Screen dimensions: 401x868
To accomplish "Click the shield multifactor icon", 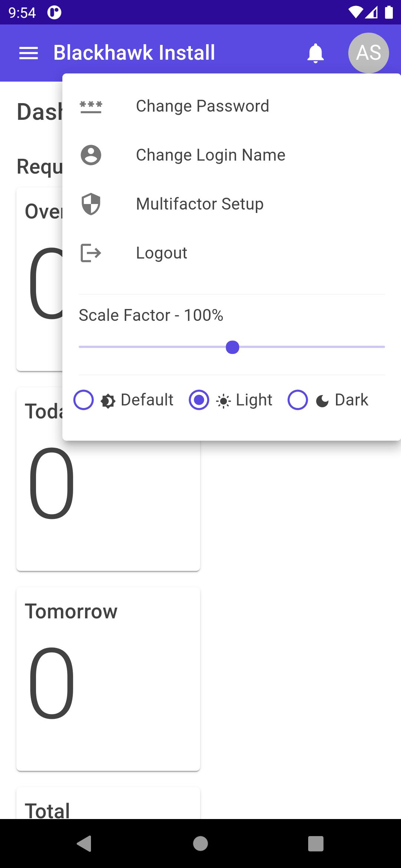I will [91, 204].
